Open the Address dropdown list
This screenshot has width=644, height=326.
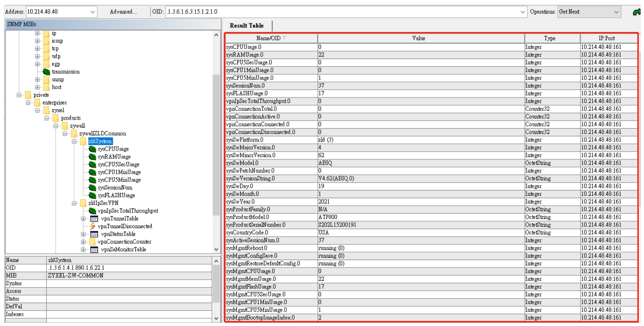[92, 12]
